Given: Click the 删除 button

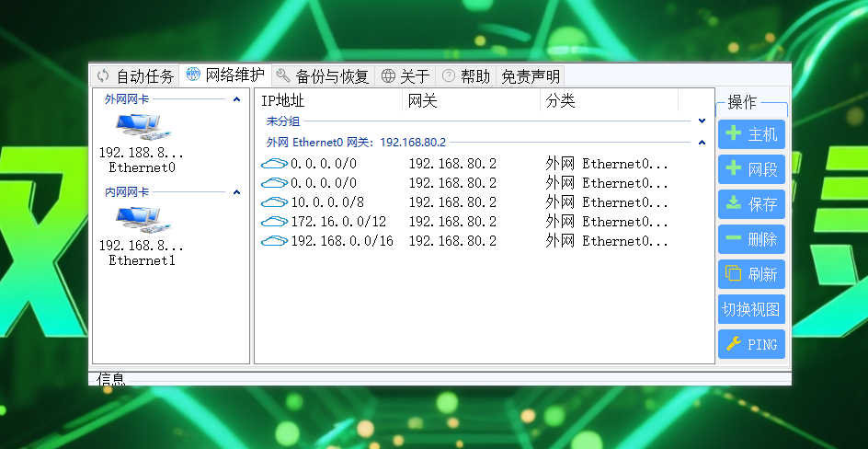Looking at the screenshot, I should pyautogui.click(x=751, y=239).
